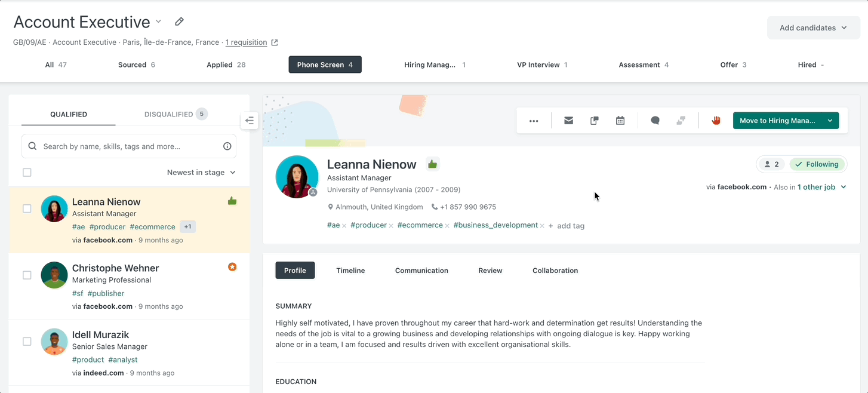Check the box for Christophe Wehner
The width and height of the screenshot is (868, 393).
click(x=27, y=275)
